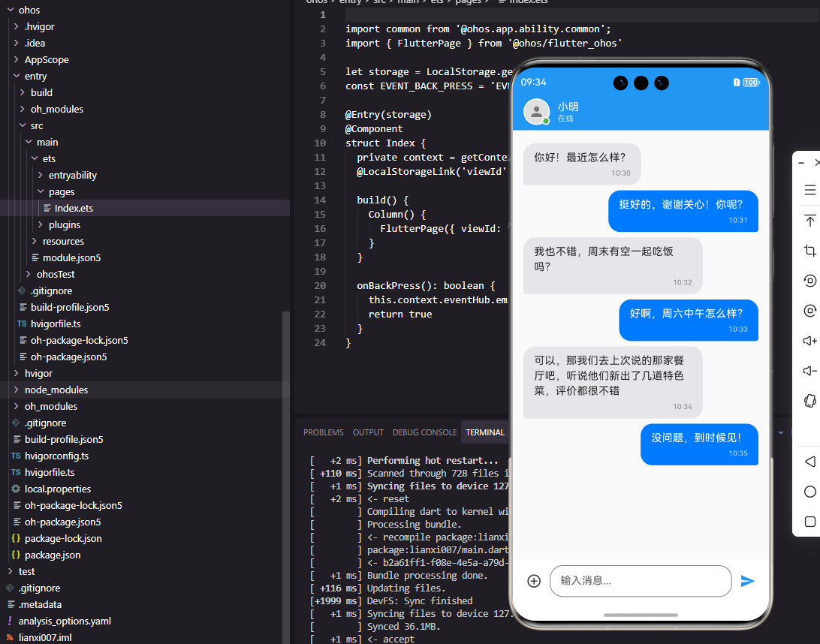Expand the entryability folder

41,175
